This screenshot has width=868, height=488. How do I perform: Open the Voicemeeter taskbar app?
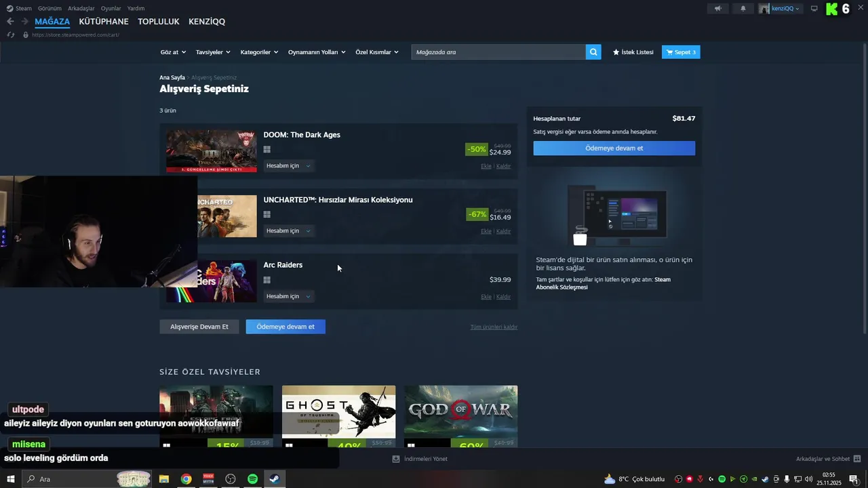pos(208,479)
